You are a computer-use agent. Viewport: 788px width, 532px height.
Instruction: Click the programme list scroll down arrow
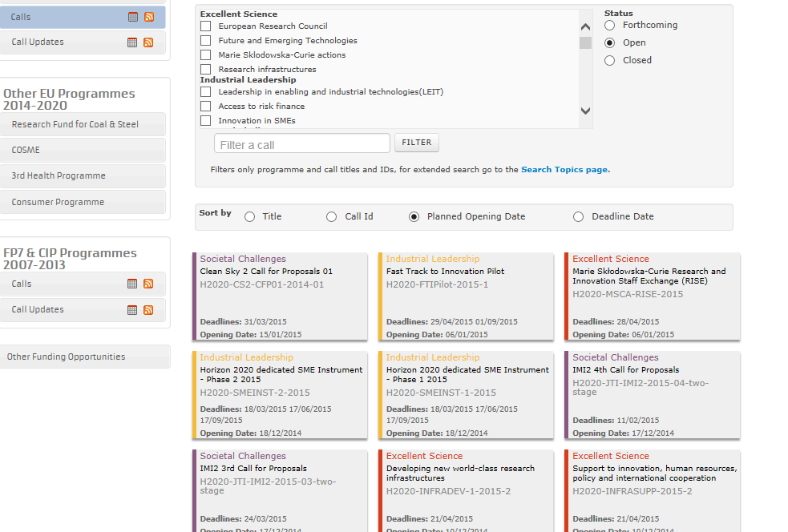pos(585,111)
